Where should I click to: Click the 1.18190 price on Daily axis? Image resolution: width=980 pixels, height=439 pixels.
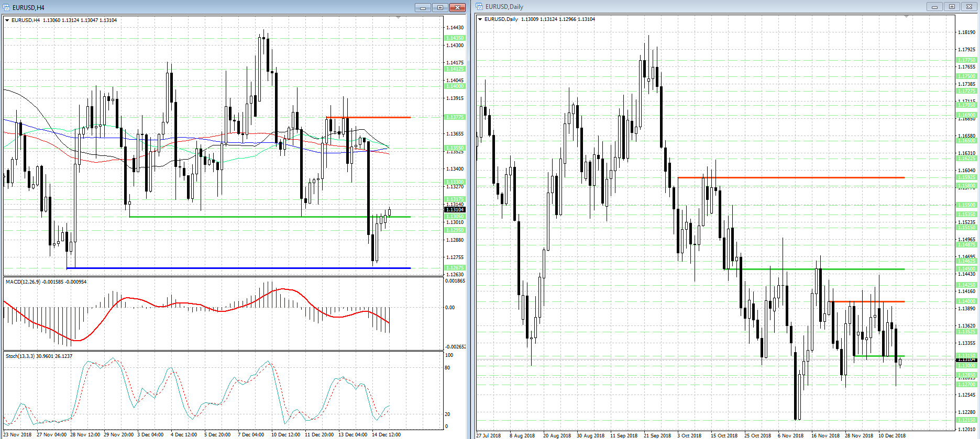tap(966, 32)
